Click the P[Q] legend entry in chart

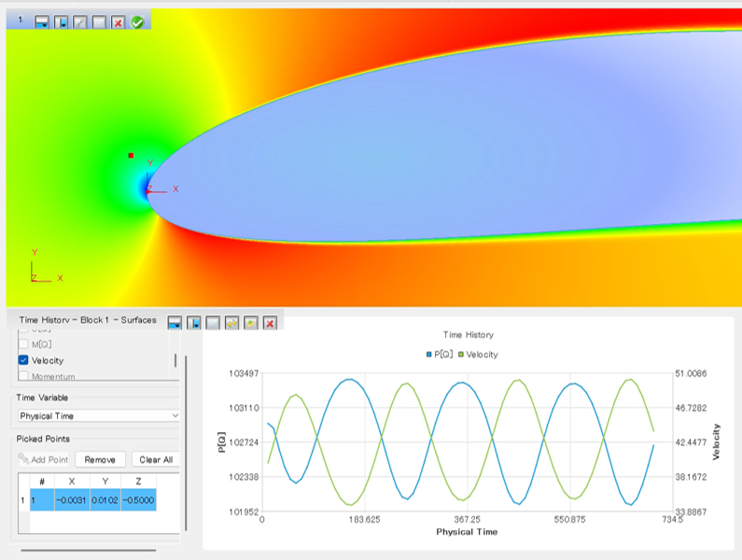tap(440, 354)
